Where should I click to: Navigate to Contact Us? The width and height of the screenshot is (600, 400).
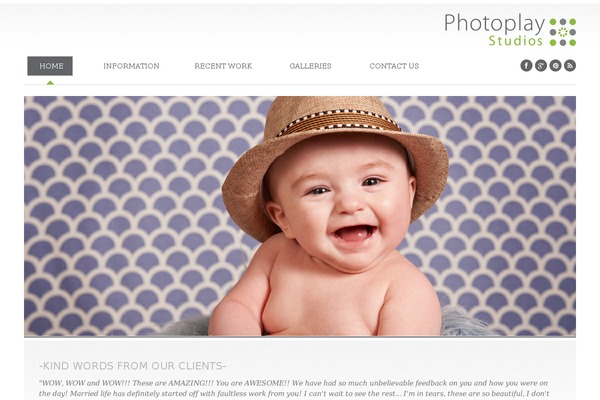tap(394, 66)
